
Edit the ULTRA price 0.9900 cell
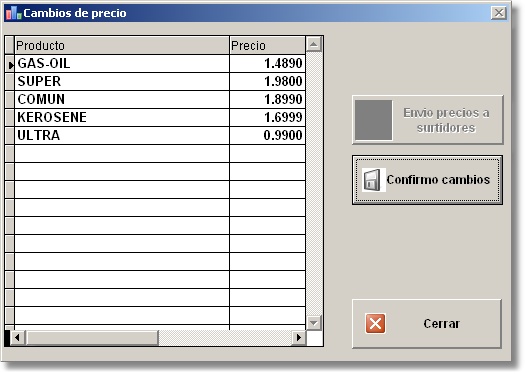click(268, 136)
